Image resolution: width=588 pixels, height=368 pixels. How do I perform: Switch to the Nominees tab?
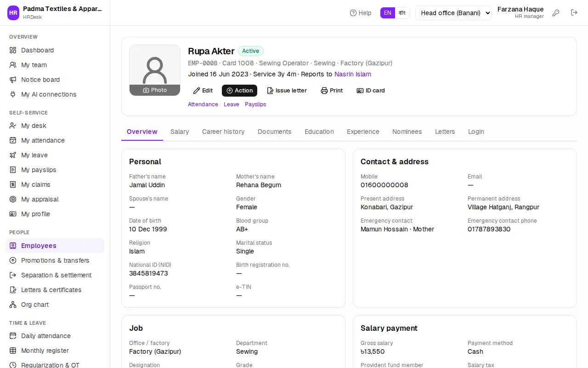(407, 132)
